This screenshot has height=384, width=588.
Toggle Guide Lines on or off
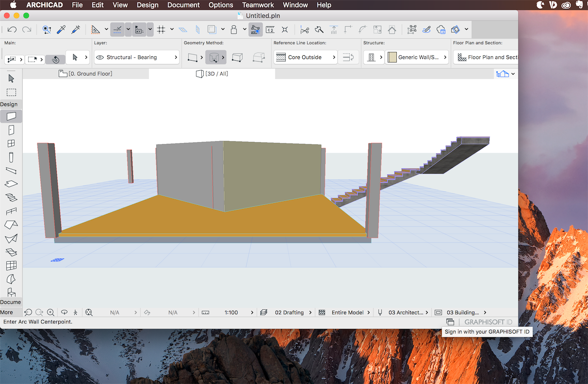click(96, 30)
